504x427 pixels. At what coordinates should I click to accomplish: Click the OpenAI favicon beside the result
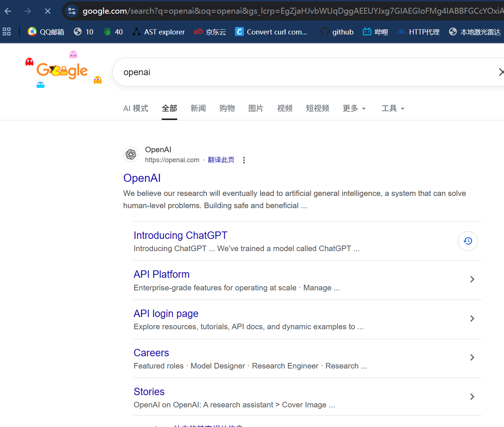(x=131, y=154)
